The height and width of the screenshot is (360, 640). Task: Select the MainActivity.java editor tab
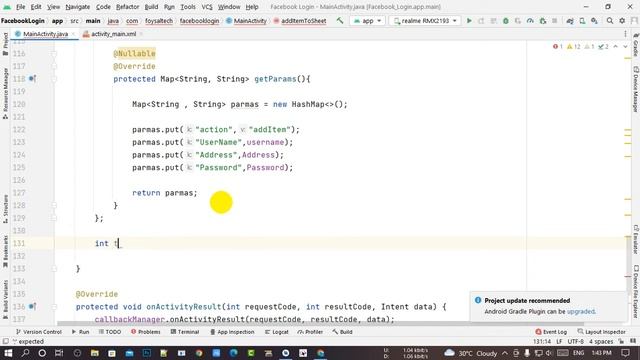pos(45,34)
